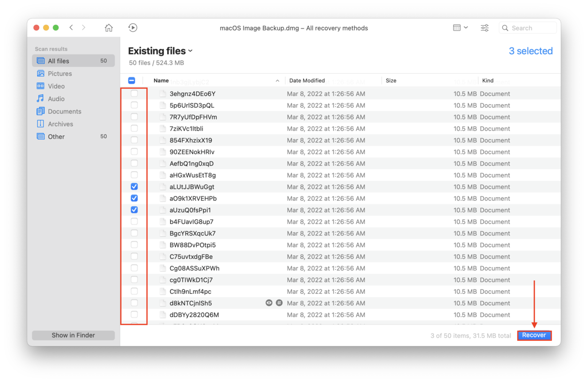Uncheck the aLUtJJBWuGgt checkbox
The width and height of the screenshot is (588, 382).
coord(134,187)
